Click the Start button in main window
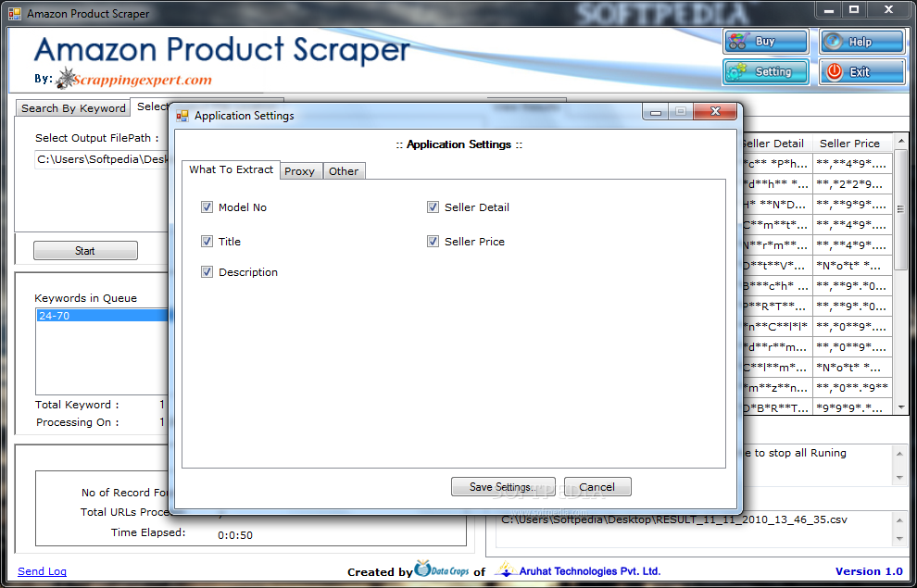 point(85,251)
